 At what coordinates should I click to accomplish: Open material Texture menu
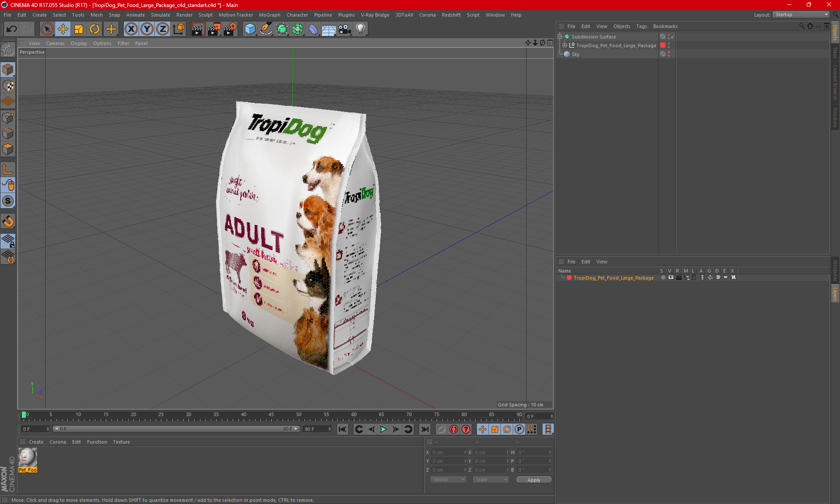point(121,442)
